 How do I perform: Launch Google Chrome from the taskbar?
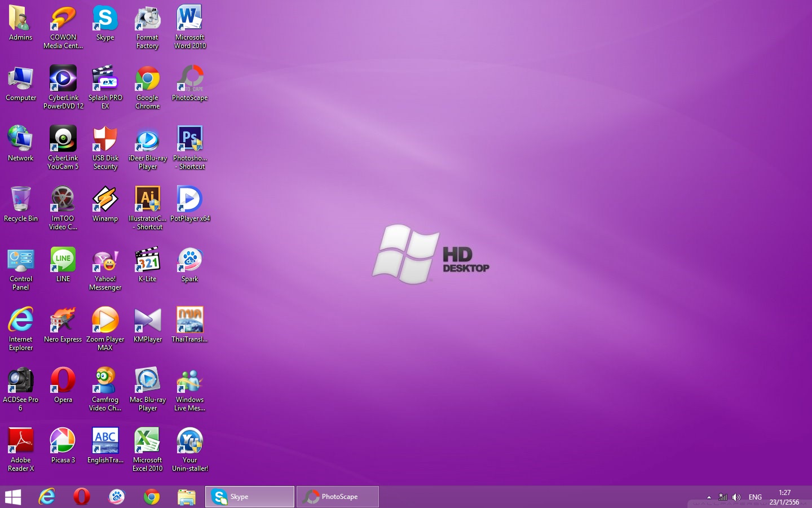point(152,497)
